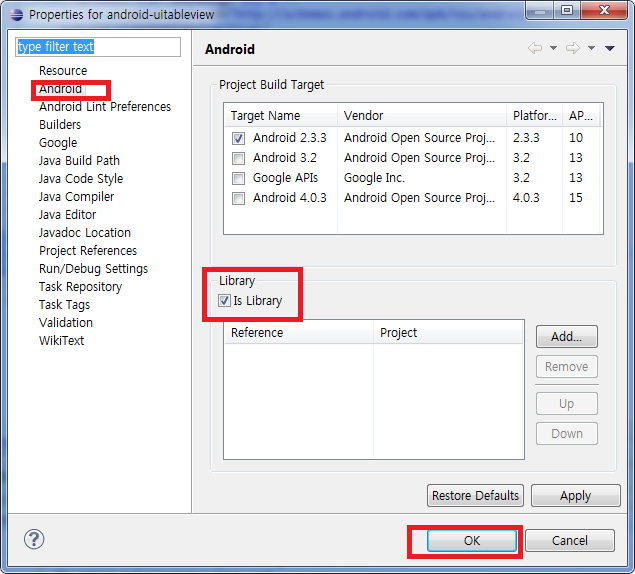Screen dimensions: 635x574
Task: Click the Project column header
Action: coord(448,333)
